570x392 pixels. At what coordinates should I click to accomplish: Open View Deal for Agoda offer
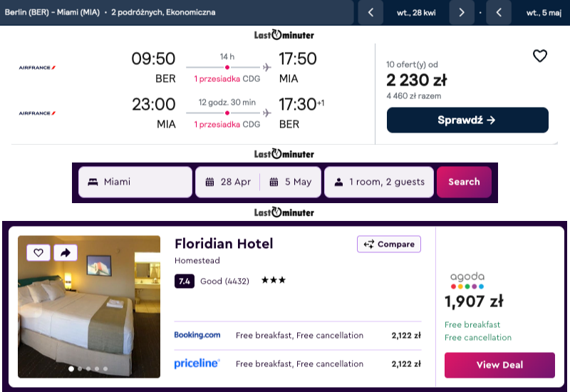pos(499,365)
